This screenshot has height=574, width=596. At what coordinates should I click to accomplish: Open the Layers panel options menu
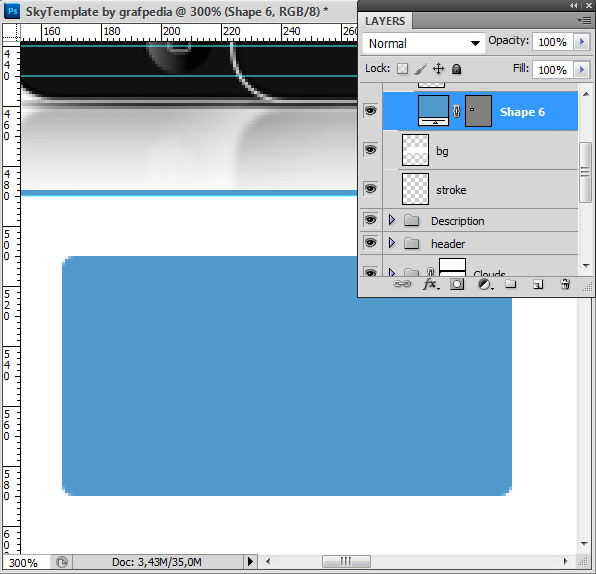[584, 21]
